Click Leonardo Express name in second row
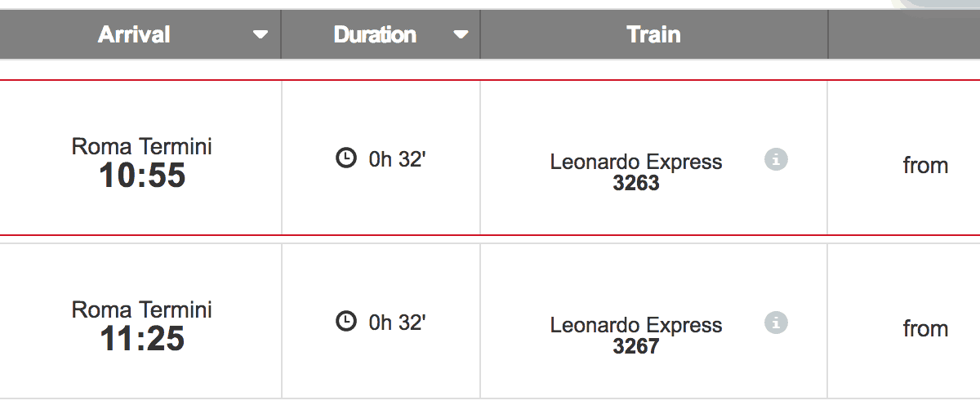 636,325
